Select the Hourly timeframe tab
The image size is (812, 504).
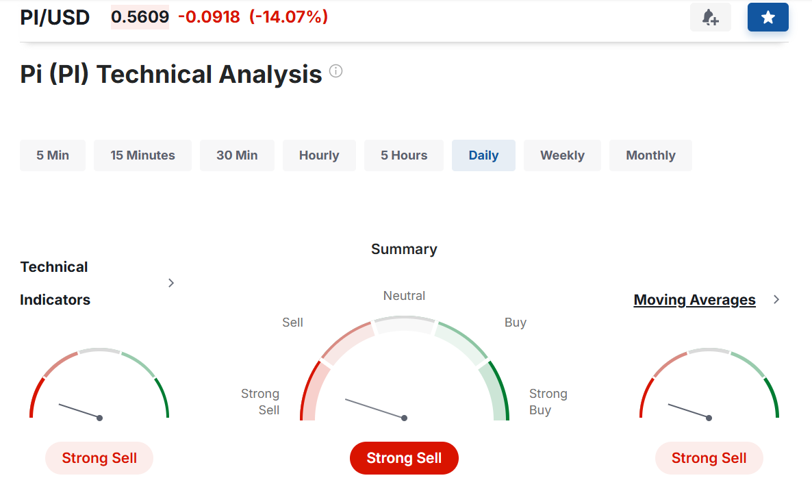pyautogui.click(x=319, y=155)
